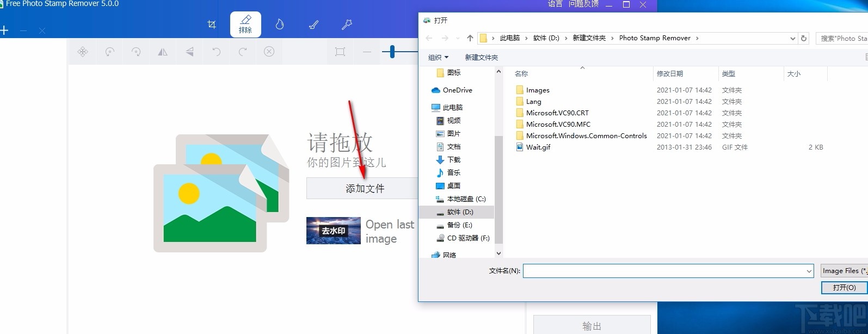Click the circled X cancel icon
868x334 pixels.
269,51
